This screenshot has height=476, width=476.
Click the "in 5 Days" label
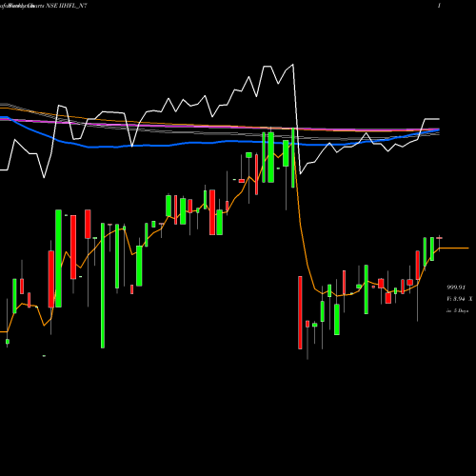[x=457, y=310]
